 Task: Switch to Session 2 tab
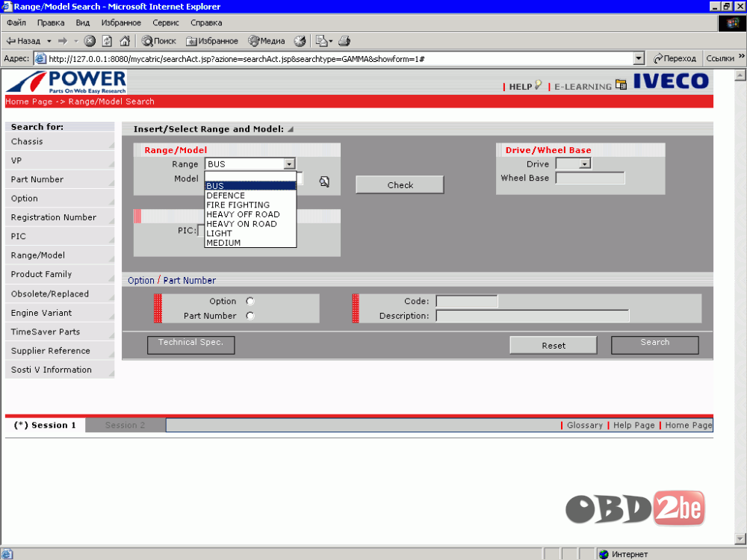pos(125,426)
